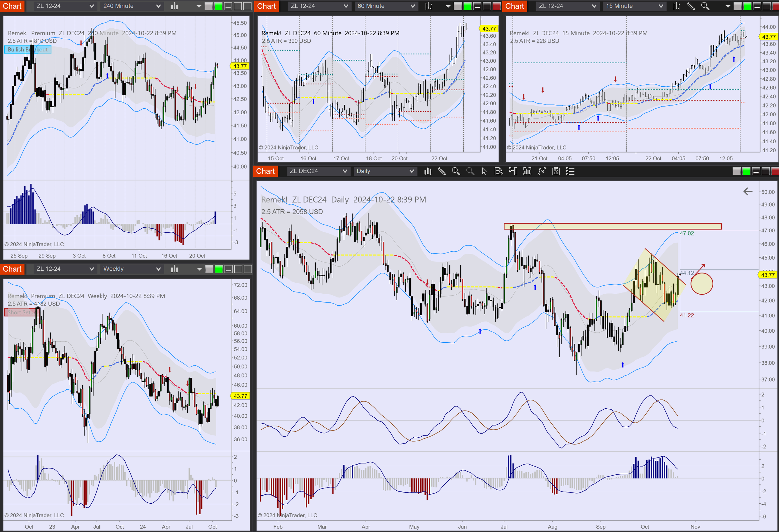Expand ZL DEC24 instrument selector
This screenshot has height=532, width=779.
pos(318,171)
